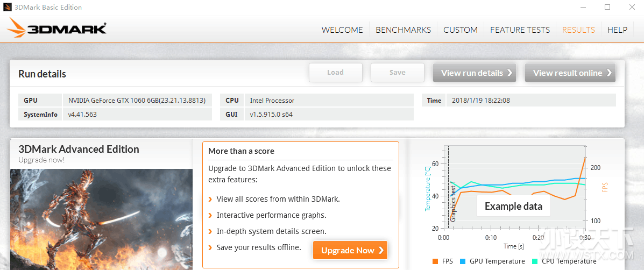
Task: Open View result online
Action: pyautogui.click(x=570, y=73)
